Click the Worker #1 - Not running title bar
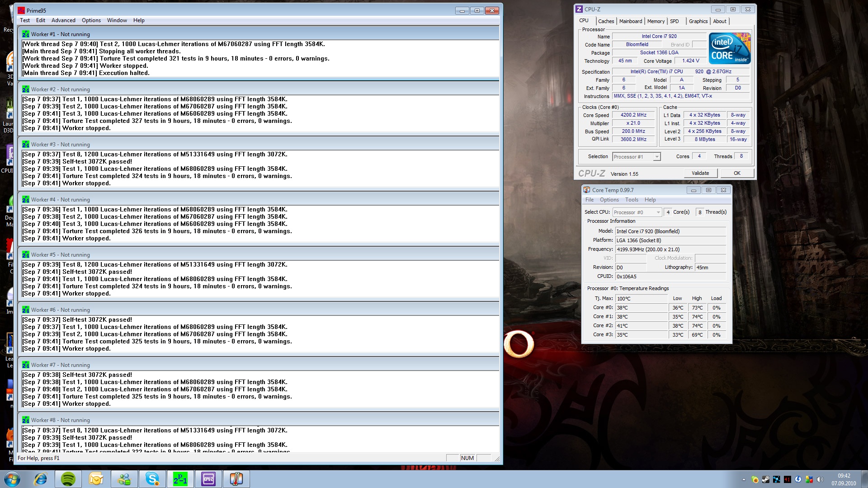This screenshot has height=488, width=868. click(259, 34)
